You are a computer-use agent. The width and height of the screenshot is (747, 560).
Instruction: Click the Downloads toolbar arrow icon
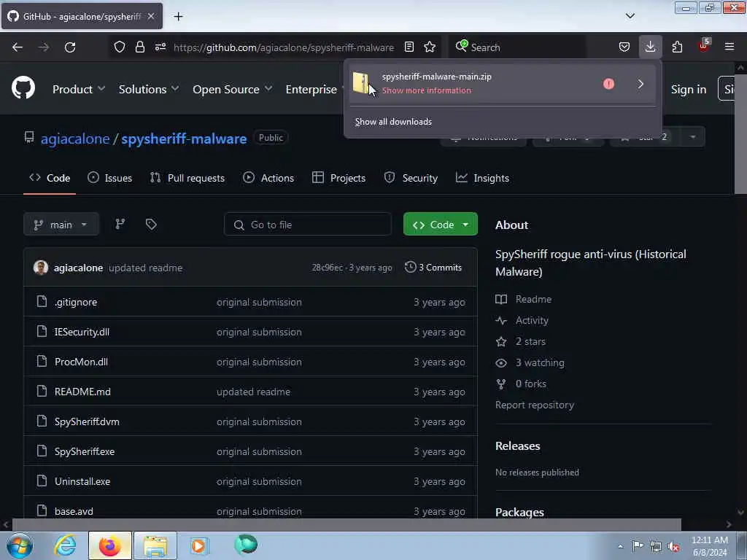(x=650, y=47)
